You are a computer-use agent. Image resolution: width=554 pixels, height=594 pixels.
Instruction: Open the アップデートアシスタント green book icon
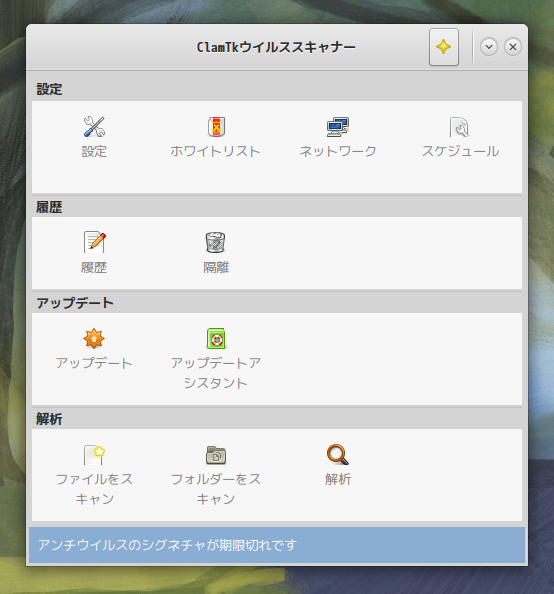tap(216, 338)
